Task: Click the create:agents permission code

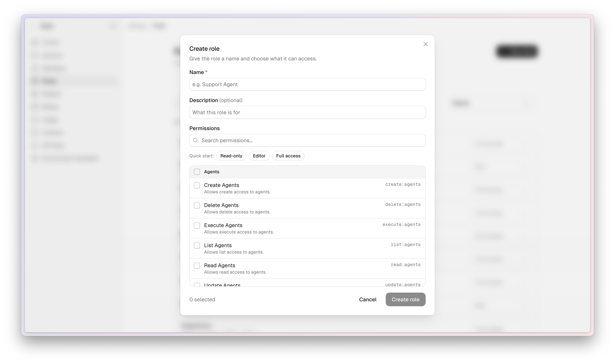Action: (403, 184)
